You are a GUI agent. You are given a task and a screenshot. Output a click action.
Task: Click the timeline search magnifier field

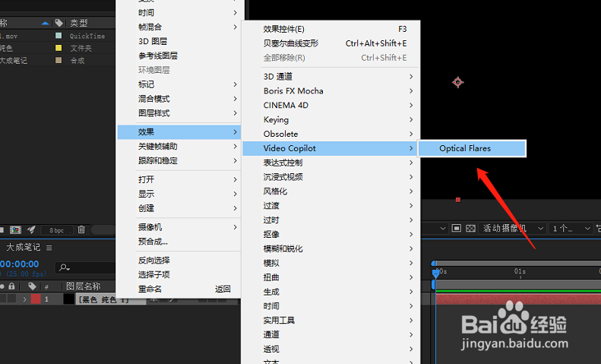(85, 267)
